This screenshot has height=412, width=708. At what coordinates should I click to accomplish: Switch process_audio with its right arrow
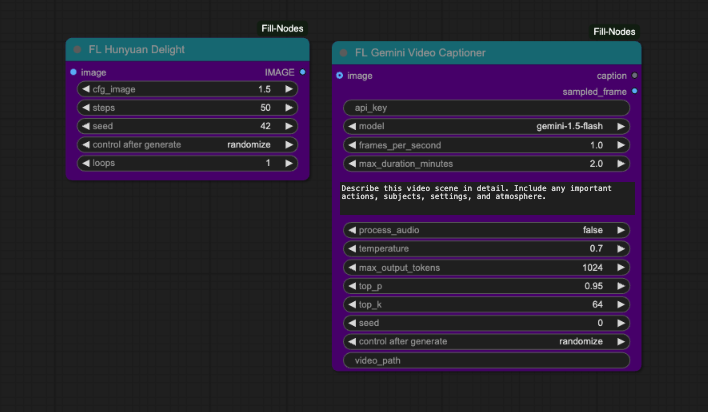[x=621, y=230]
